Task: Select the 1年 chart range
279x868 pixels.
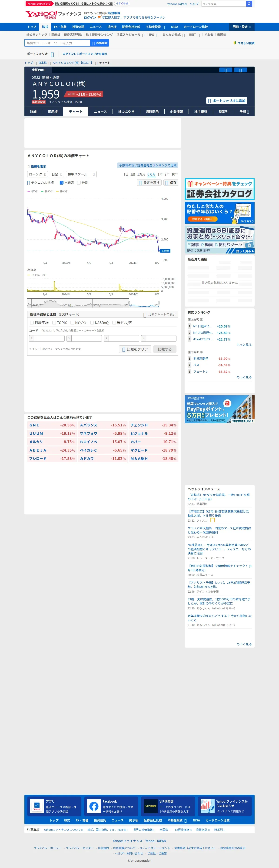Action: 160,174
